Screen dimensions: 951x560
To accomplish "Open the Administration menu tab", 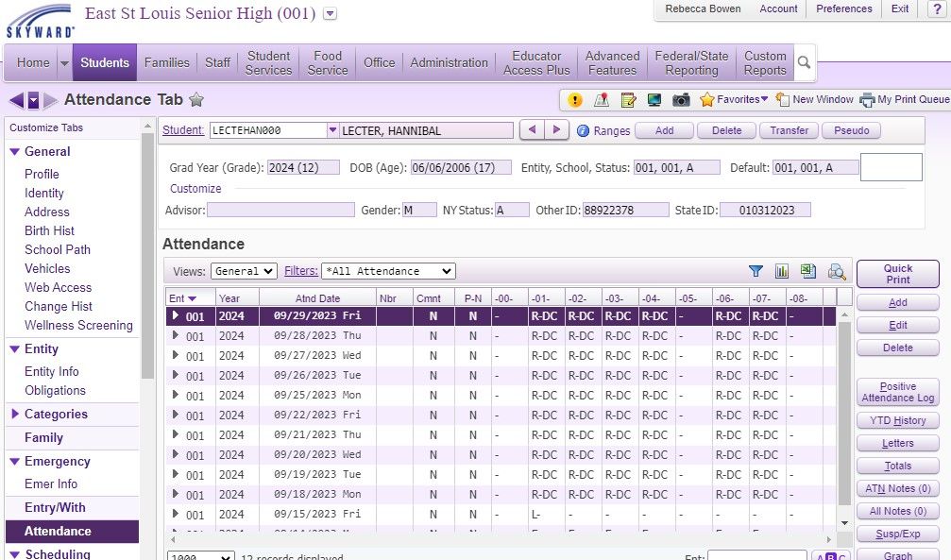I will [x=449, y=62].
